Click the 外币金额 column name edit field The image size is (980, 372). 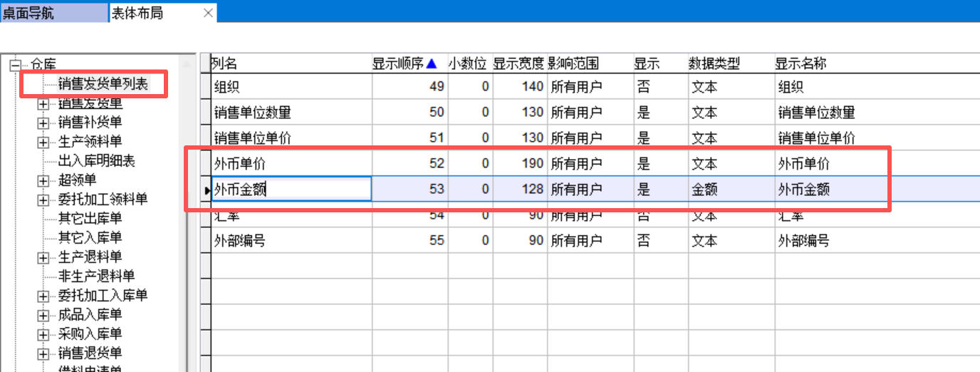tap(291, 190)
